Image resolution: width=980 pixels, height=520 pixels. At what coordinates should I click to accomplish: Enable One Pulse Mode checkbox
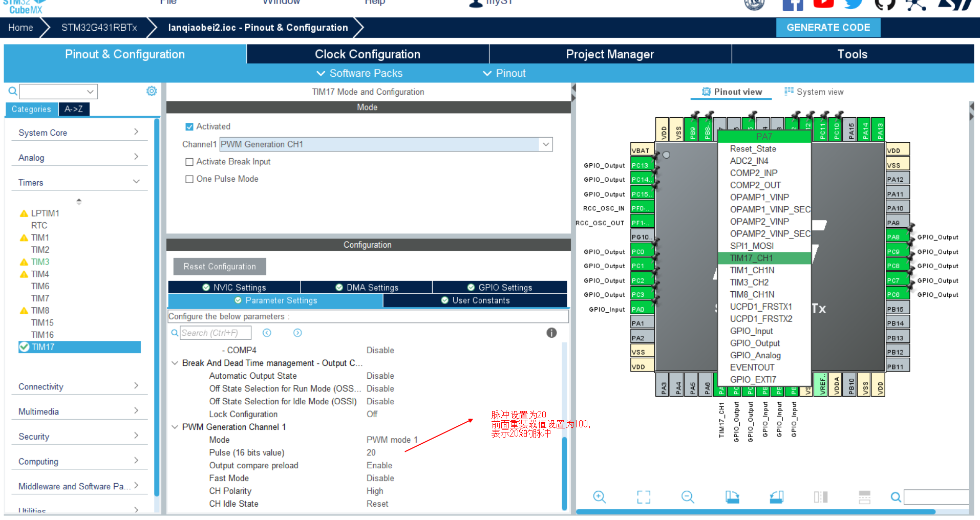(189, 179)
